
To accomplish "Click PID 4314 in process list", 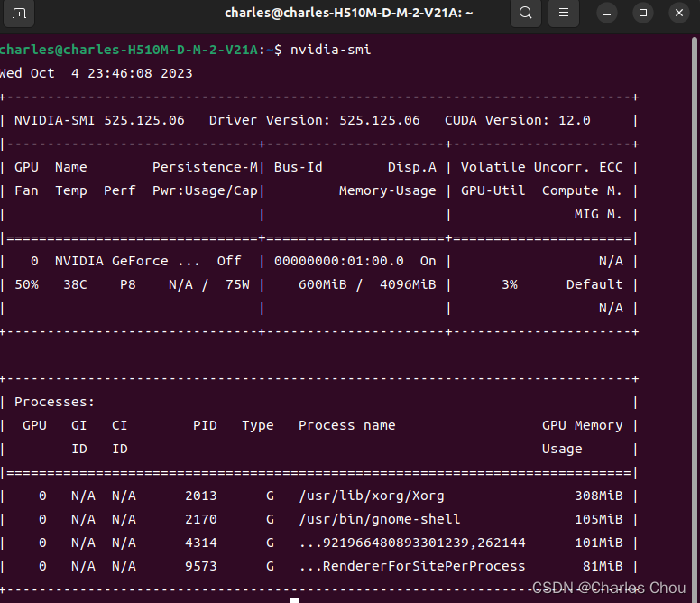I will click(x=201, y=543).
